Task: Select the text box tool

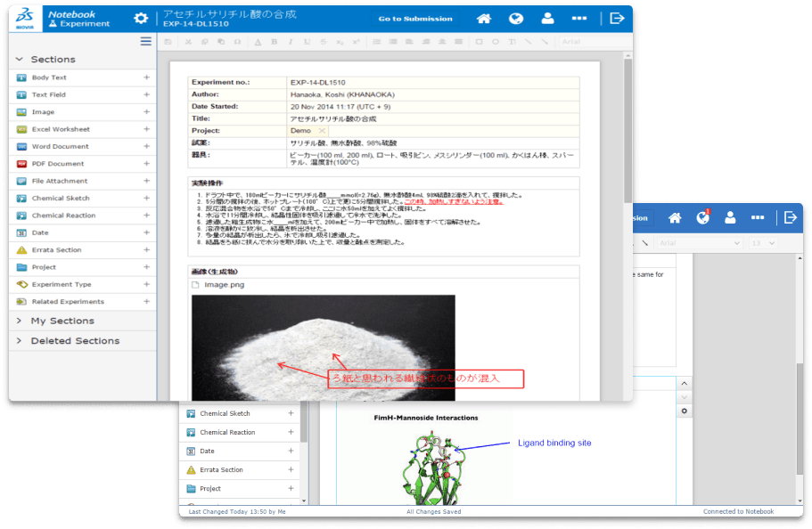Action: pyautogui.click(x=512, y=41)
